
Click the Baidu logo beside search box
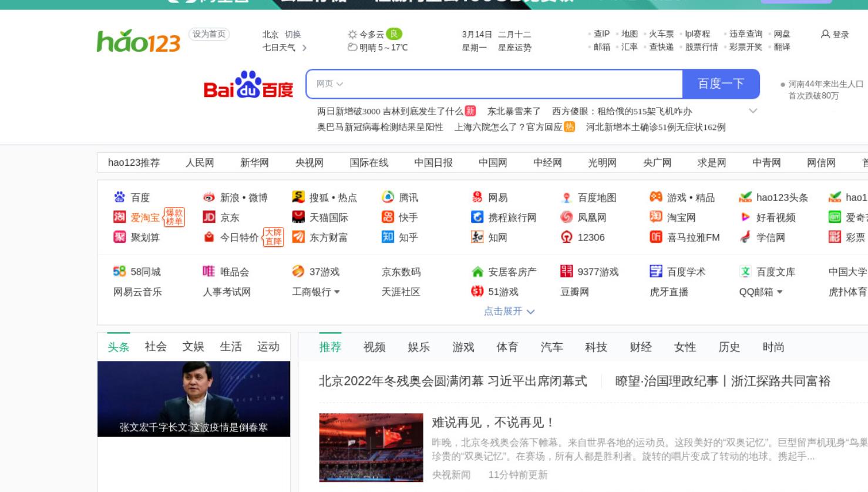248,85
